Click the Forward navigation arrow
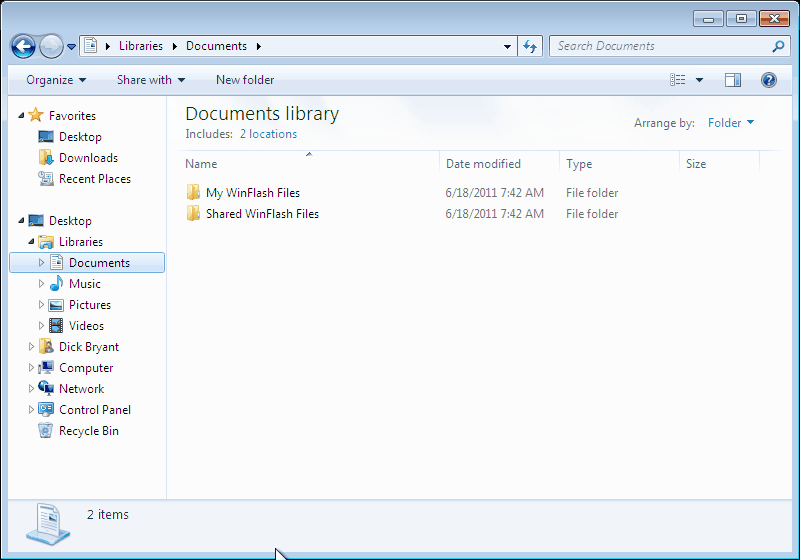This screenshot has height=560, width=800. tap(51, 47)
